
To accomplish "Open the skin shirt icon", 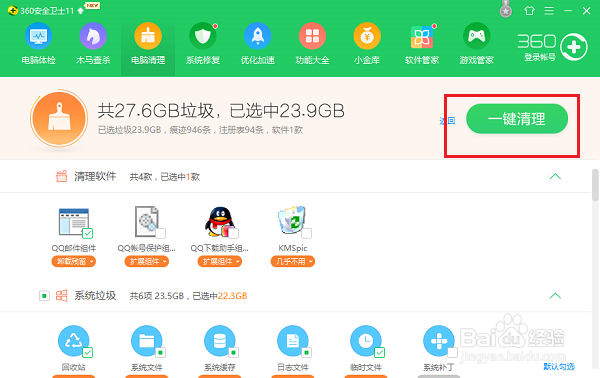I will tap(529, 10).
